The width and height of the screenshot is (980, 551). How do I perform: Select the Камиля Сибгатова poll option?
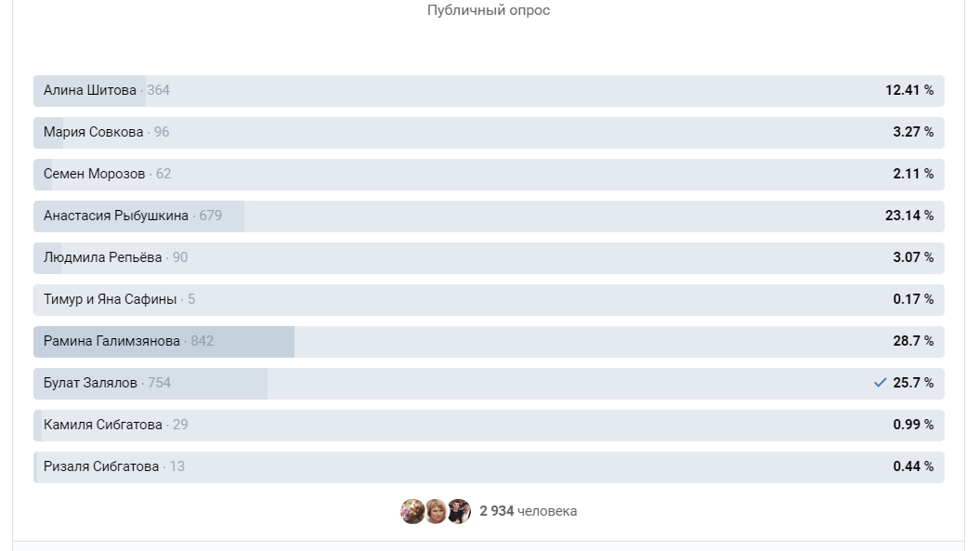[x=489, y=426]
